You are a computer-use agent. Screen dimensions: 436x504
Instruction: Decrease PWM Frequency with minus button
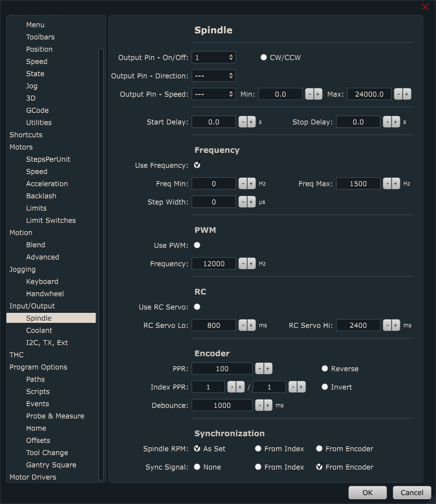243,263
